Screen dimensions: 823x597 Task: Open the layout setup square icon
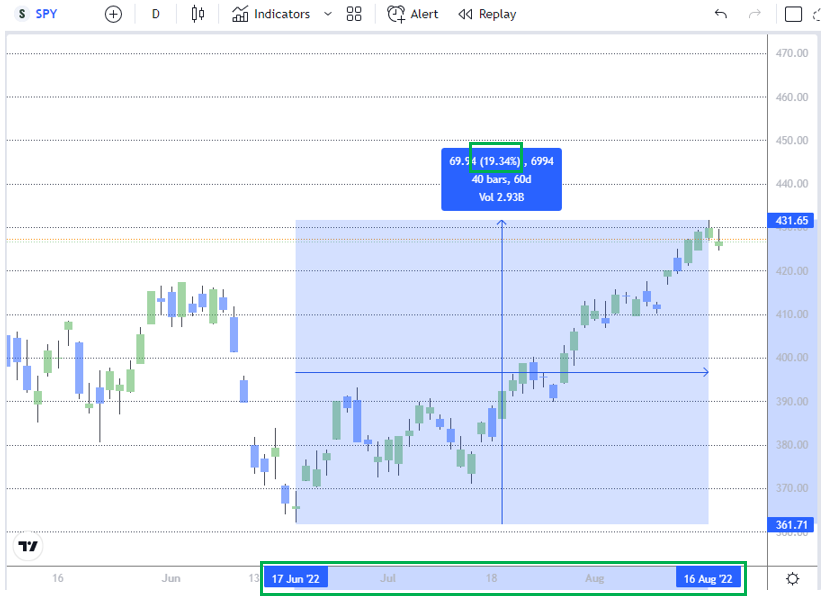click(793, 14)
